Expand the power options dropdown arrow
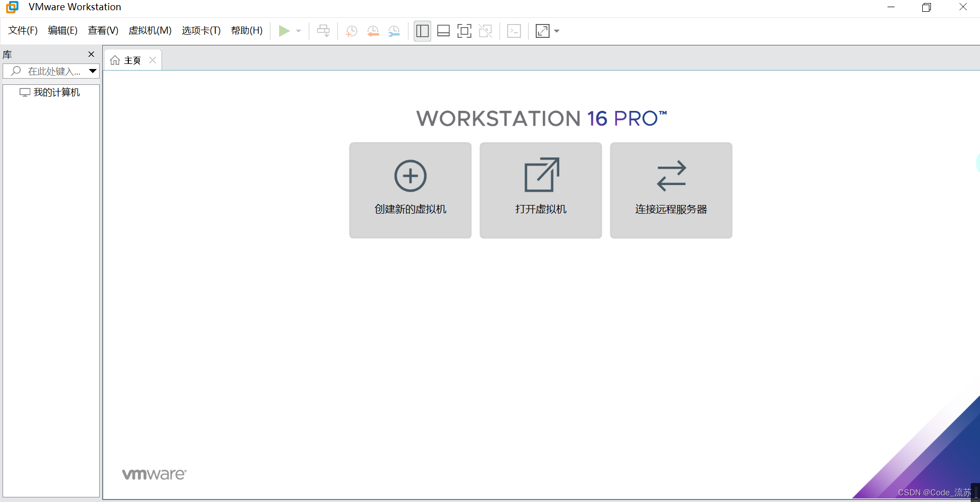Screen dimensions: 980x502 (x=299, y=31)
